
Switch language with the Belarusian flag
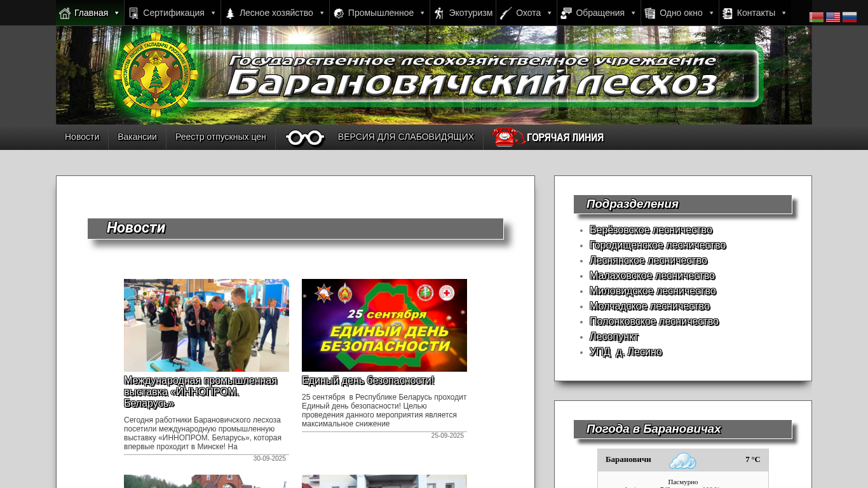(x=817, y=17)
